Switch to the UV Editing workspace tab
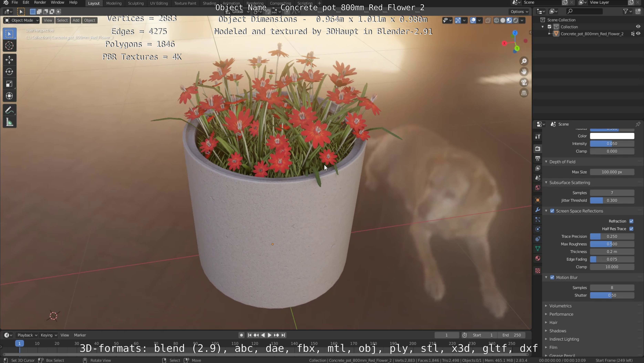644x363 pixels. click(x=159, y=3)
